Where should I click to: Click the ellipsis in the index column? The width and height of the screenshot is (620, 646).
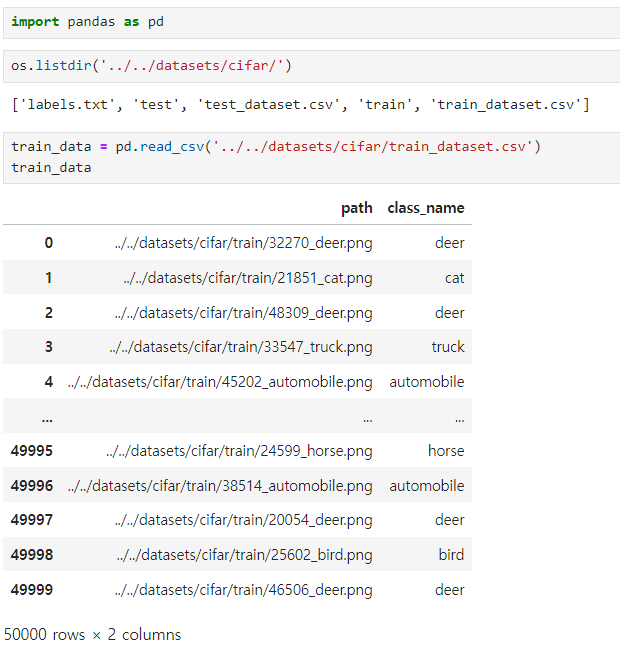47,419
